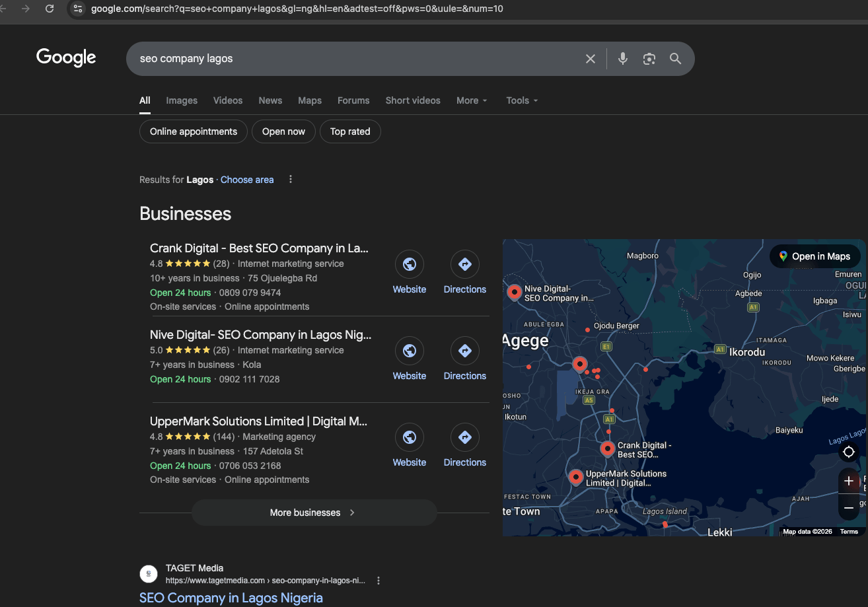This screenshot has width=868, height=607.
Task: Switch to the Images tab
Action: pos(182,100)
